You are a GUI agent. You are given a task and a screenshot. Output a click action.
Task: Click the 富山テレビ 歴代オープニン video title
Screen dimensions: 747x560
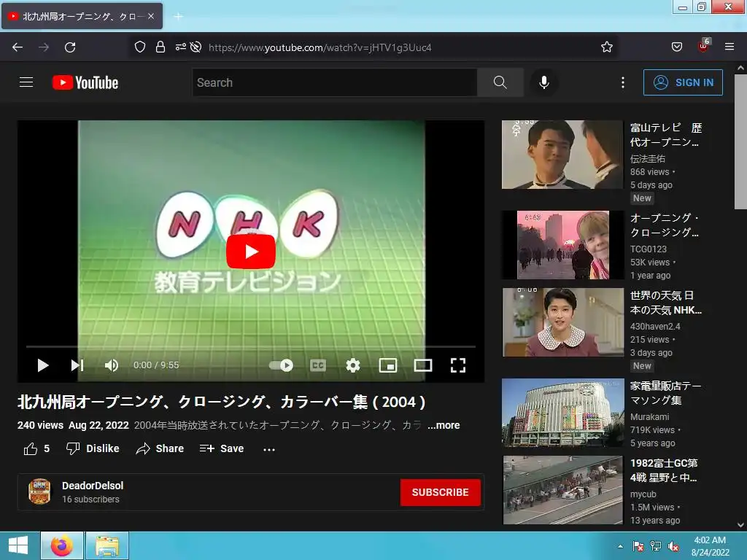coord(665,135)
